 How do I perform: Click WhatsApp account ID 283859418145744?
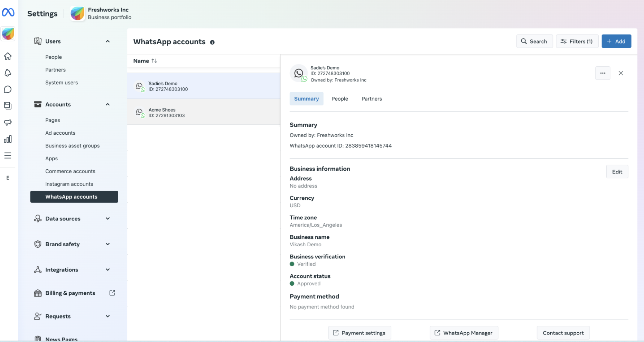pos(340,146)
